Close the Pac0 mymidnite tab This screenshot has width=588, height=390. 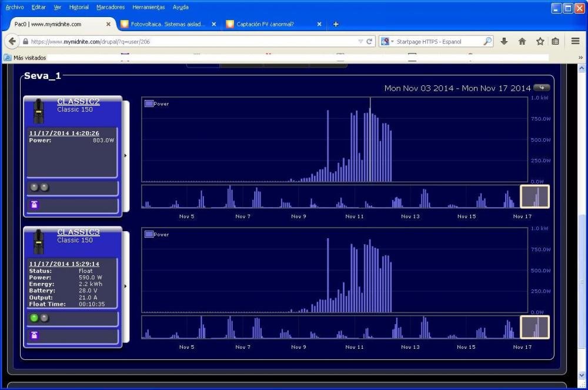point(108,24)
